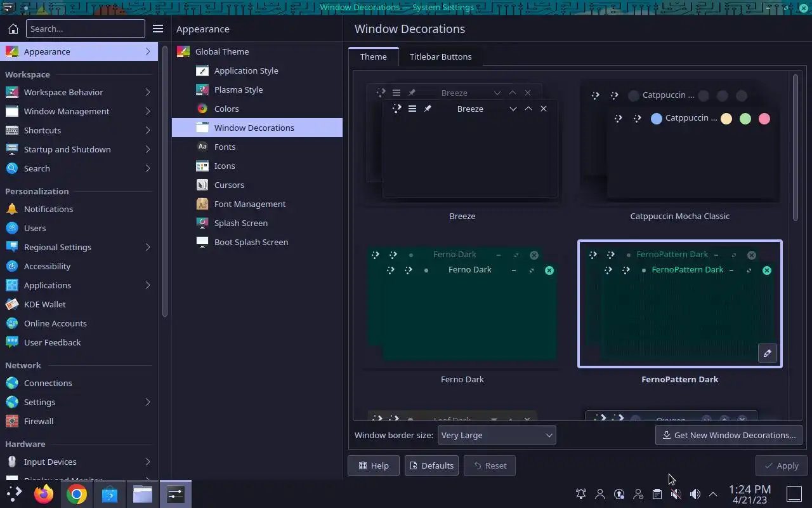812x508 pixels.
Task: Click the Shortcuts keyboard icon
Action: 11,130
